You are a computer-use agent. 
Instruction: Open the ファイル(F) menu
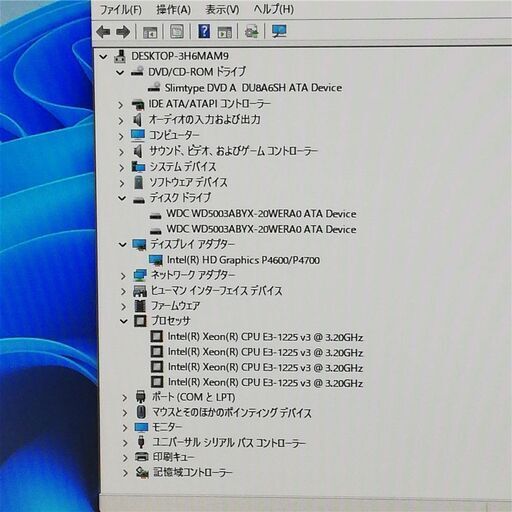click(x=121, y=10)
